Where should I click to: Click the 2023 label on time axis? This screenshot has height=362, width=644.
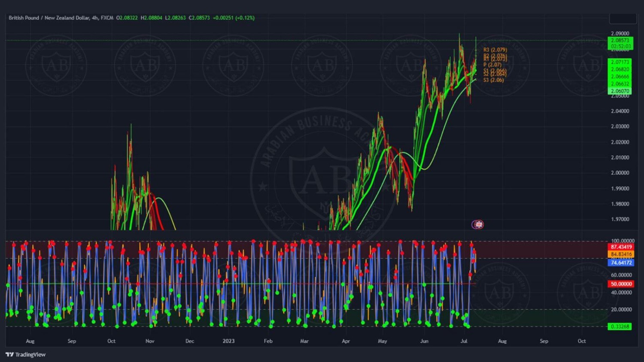point(228,341)
